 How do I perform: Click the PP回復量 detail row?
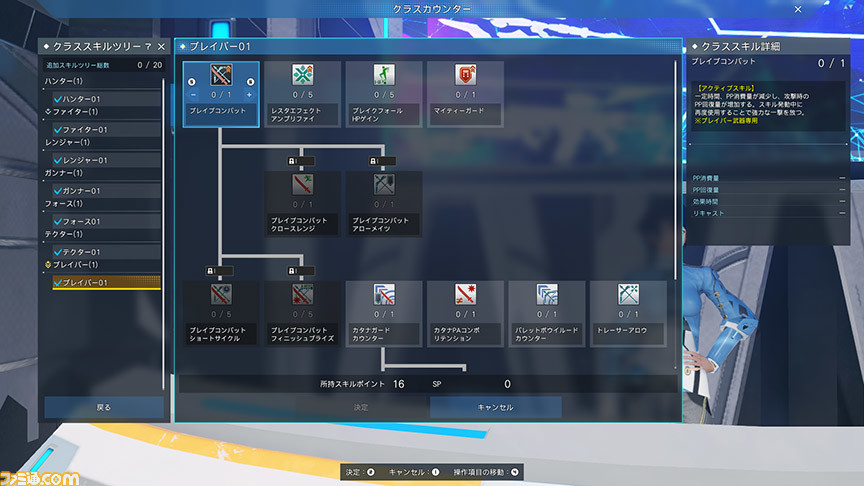(x=768, y=190)
